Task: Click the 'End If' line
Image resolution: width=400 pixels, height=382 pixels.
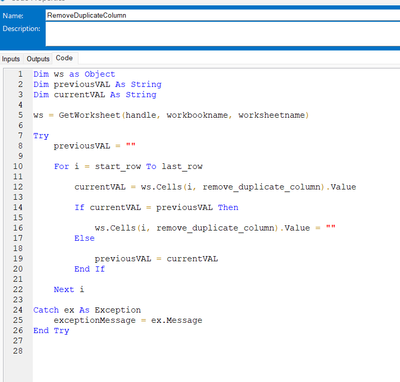Action: coord(90,269)
